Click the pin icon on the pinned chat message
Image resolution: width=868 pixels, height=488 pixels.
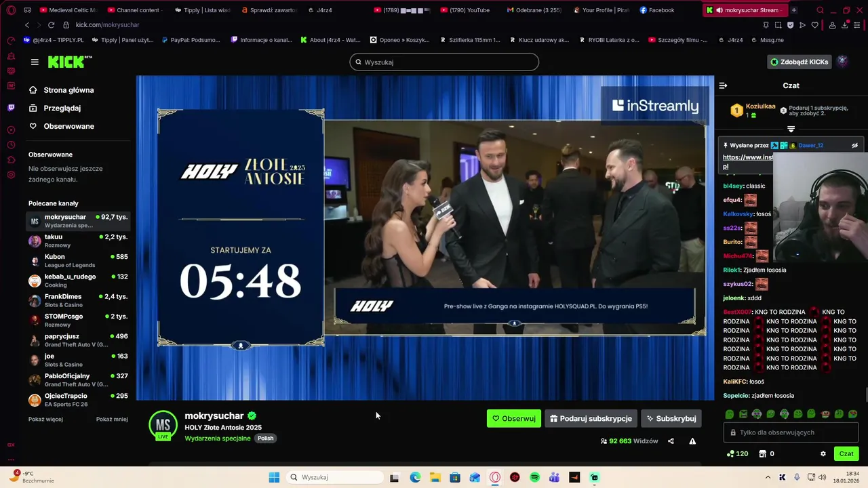click(x=726, y=145)
